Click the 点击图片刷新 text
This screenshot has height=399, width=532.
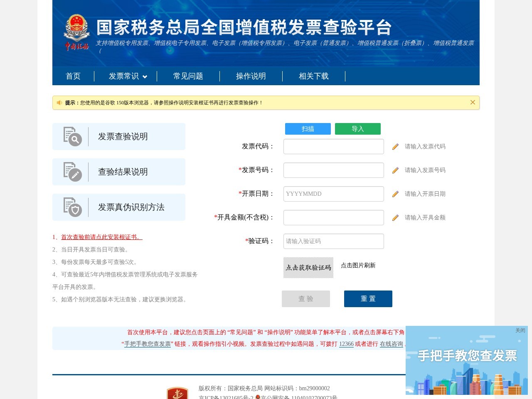358,265
